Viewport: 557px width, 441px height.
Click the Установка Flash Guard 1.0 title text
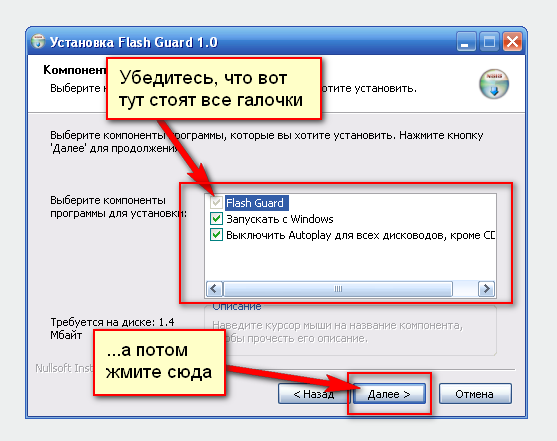click(134, 42)
